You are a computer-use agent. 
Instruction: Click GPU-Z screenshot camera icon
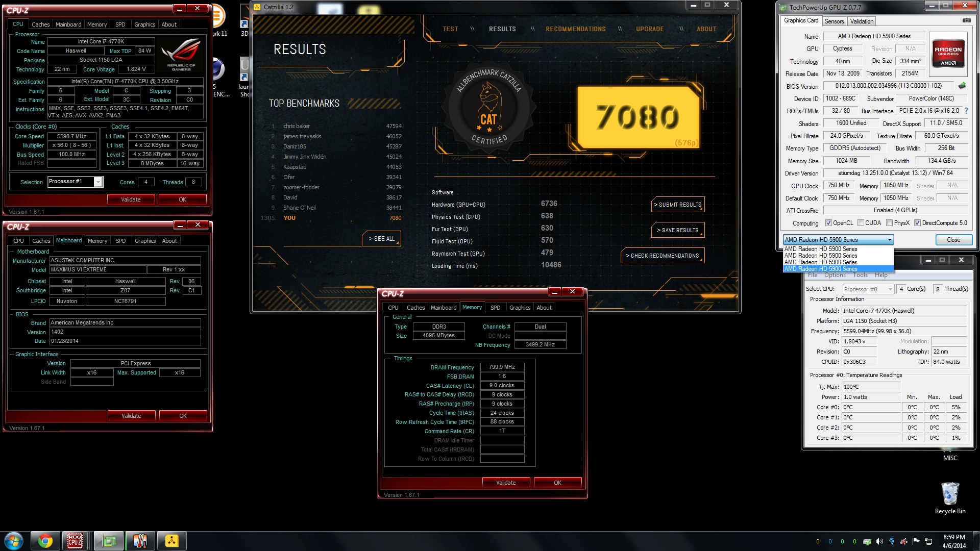pos(966,20)
